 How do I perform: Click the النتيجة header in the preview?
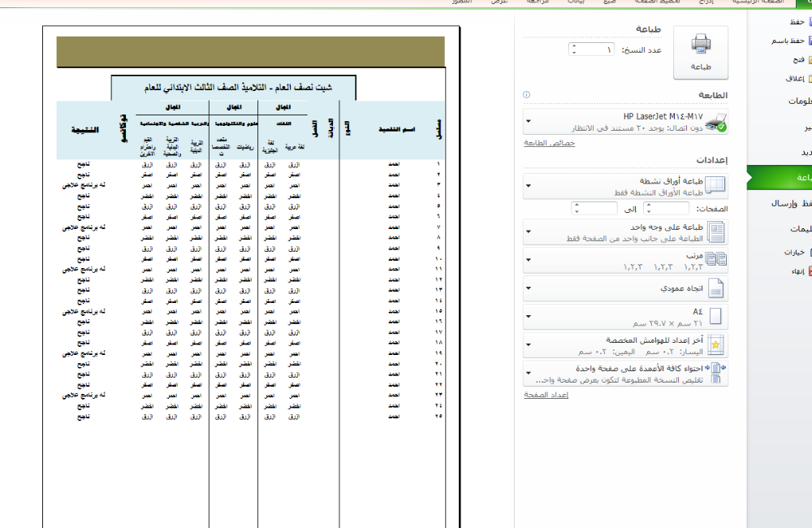(85, 129)
